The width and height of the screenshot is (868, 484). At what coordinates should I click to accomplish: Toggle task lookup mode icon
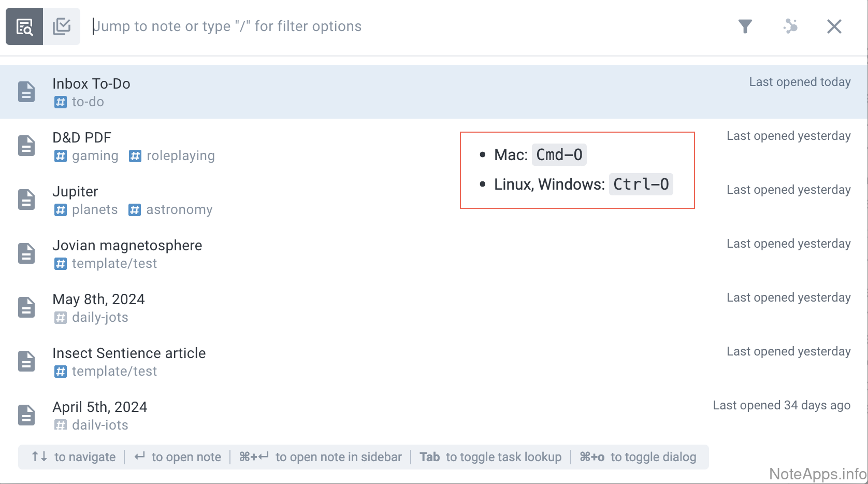62,26
